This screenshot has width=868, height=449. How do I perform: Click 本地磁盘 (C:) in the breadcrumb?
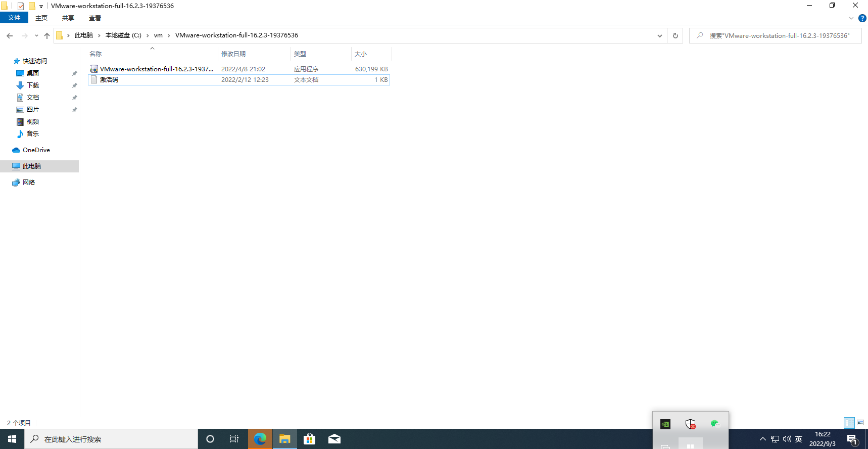pos(123,35)
